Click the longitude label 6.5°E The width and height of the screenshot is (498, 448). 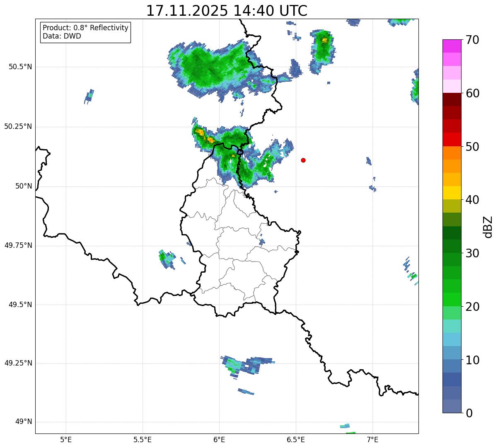coord(296,439)
